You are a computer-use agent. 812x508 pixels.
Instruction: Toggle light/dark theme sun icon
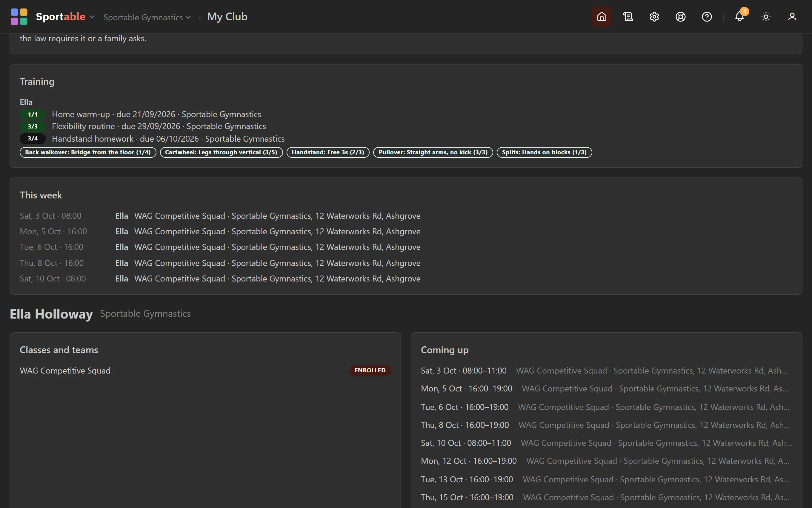(x=766, y=16)
